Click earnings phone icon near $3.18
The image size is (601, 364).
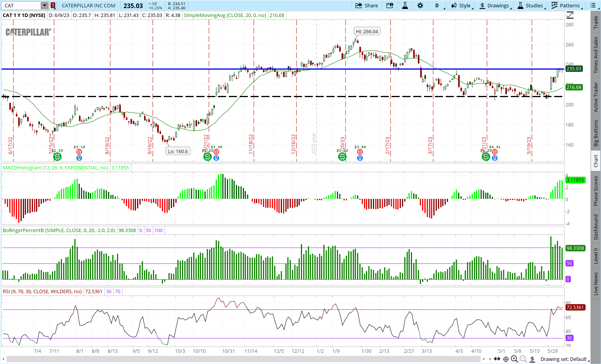pyautogui.click(x=79, y=152)
